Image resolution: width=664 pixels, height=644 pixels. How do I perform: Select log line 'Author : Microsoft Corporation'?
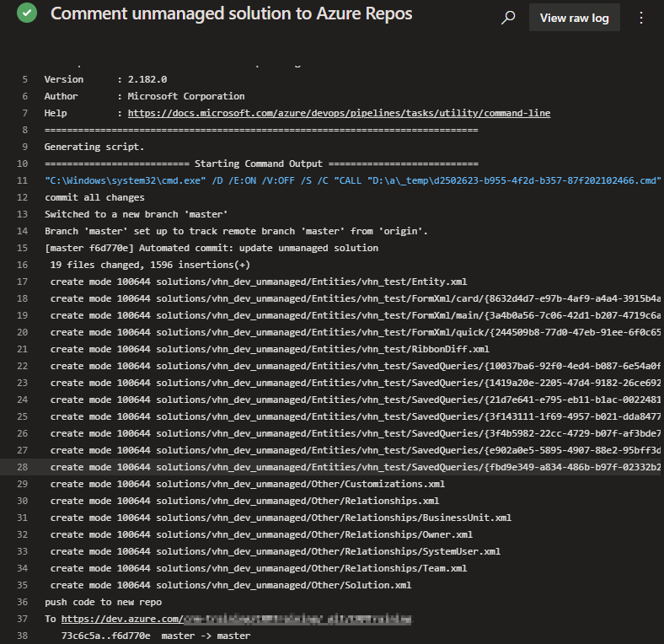pos(144,97)
